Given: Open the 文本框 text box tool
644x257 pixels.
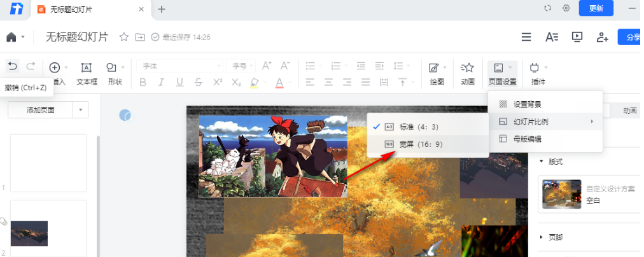Looking at the screenshot, I should (x=87, y=73).
